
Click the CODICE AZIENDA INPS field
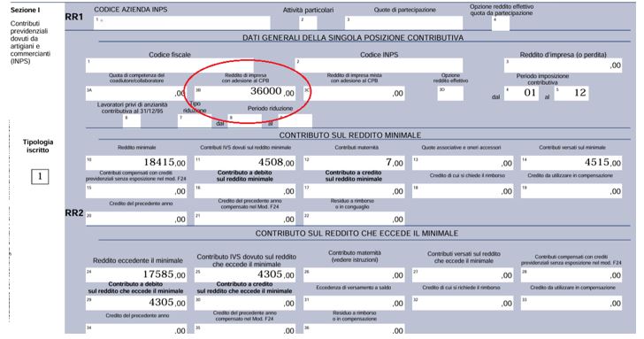(x=182, y=23)
